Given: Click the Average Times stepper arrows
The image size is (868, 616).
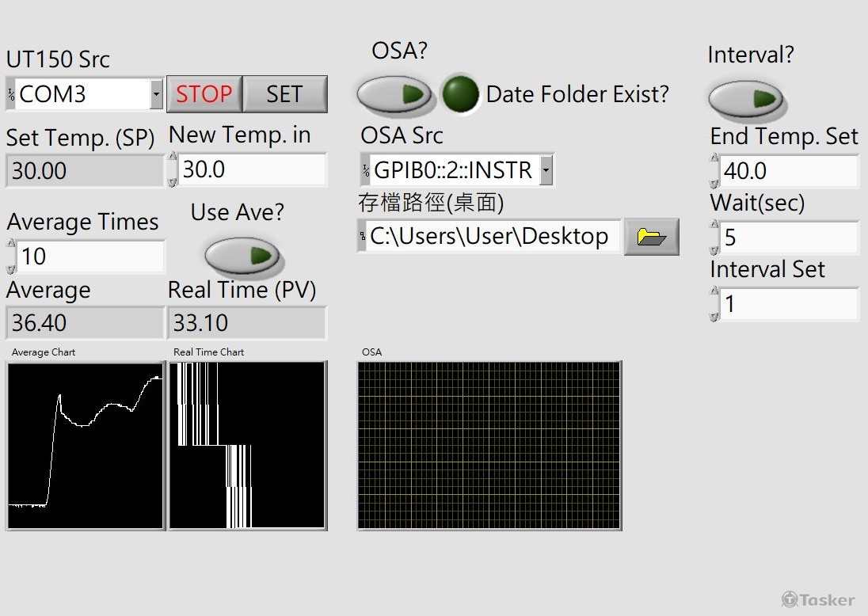Looking at the screenshot, I should click(x=11, y=257).
